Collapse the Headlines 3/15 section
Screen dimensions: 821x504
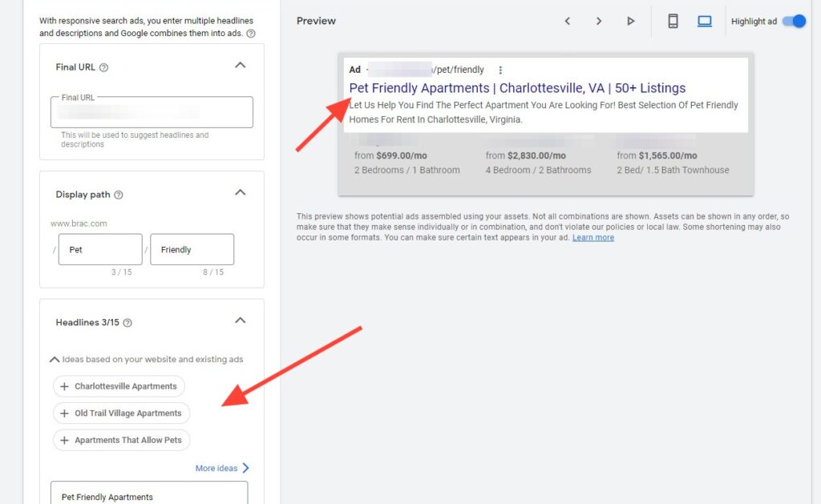[240, 319]
